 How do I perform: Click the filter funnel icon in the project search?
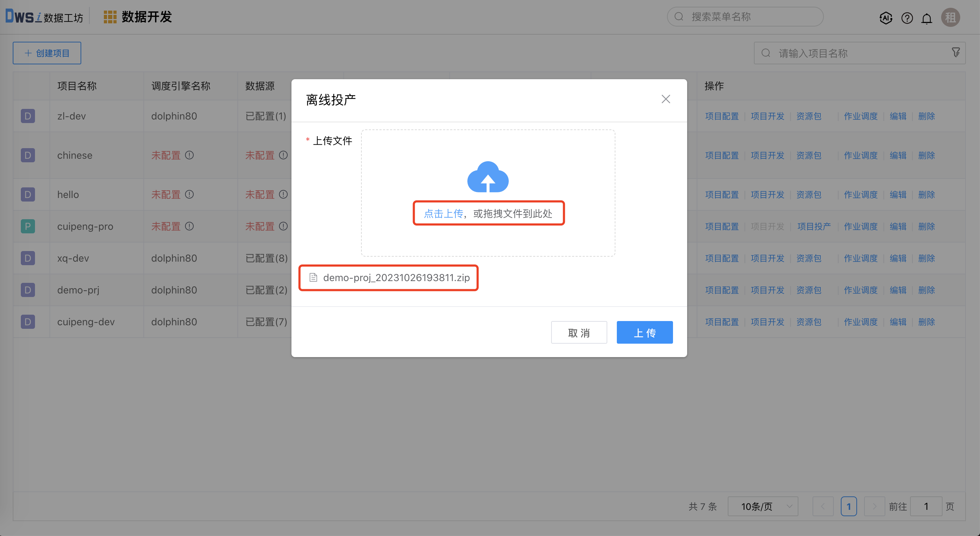(x=956, y=52)
